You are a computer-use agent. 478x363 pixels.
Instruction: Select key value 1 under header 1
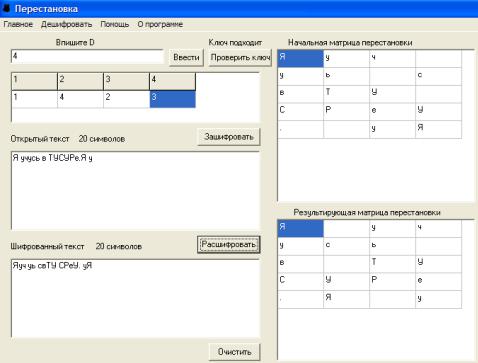[34, 99]
